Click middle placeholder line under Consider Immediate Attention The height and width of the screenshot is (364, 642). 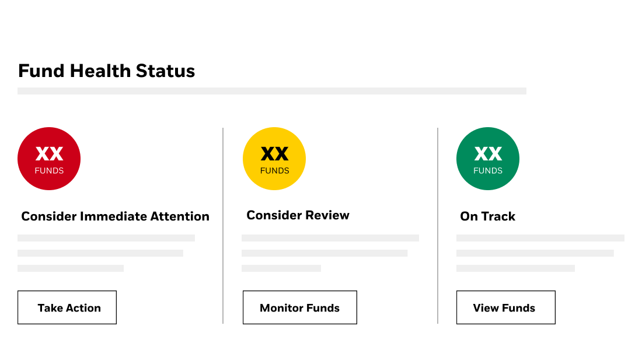tap(100, 253)
